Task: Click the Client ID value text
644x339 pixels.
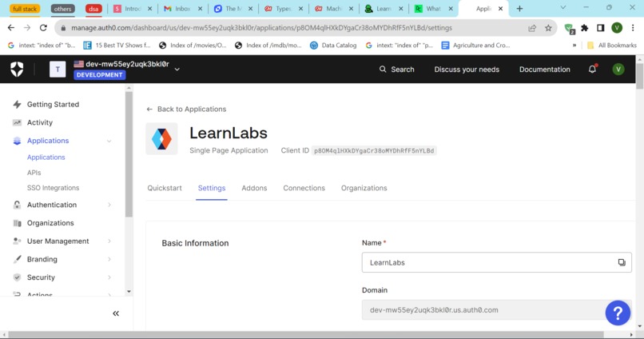Action: click(374, 151)
